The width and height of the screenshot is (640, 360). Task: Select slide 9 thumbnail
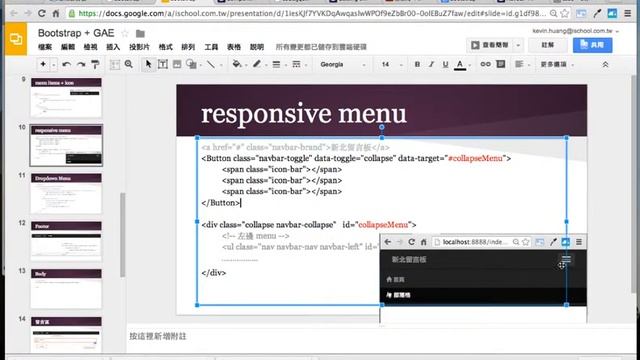(x=66, y=98)
